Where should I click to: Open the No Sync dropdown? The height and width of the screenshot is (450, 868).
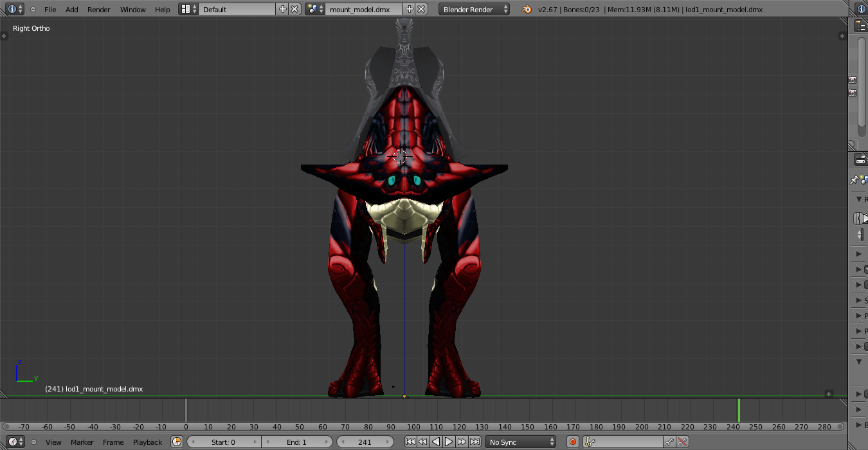pos(521,442)
